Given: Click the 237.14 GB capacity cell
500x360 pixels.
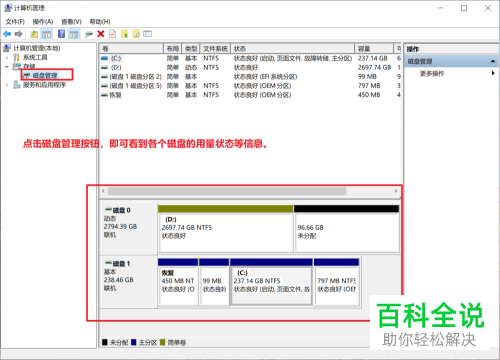Looking at the screenshot, I should [x=373, y=58].
